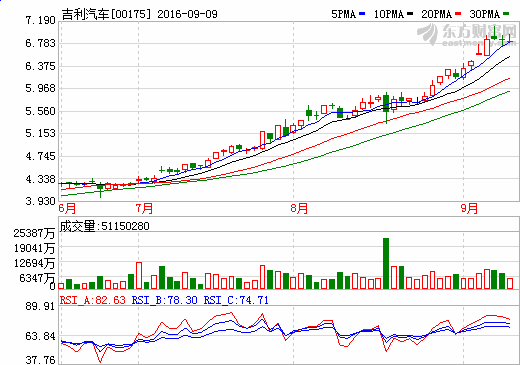Click the RSI_A:82.63 indicator value
The image size is (520, 365).
click(93, 300)
